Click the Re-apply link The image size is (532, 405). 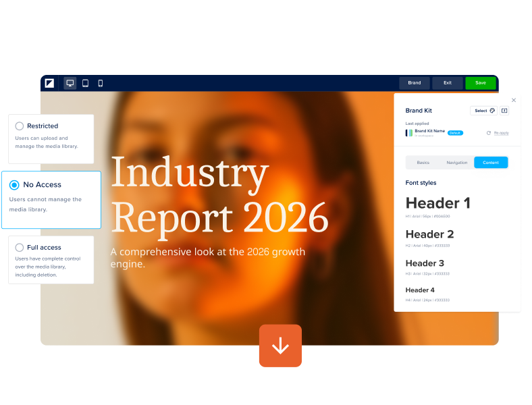501,133
